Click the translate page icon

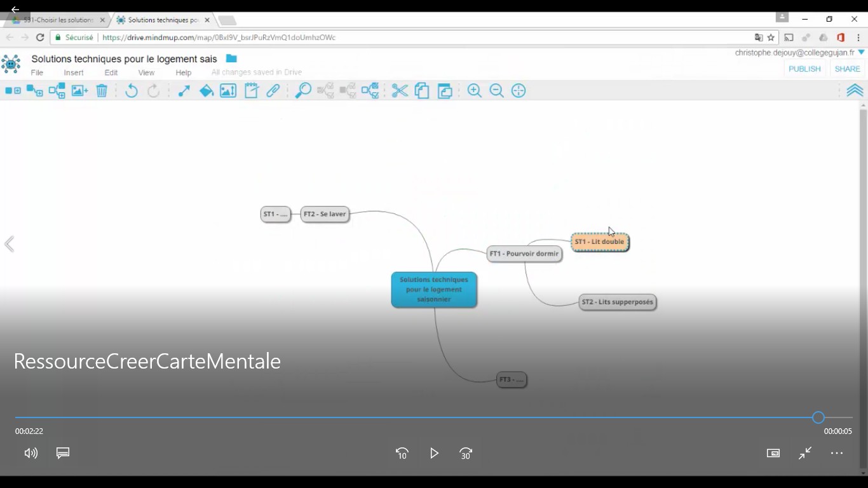pos(758,37)
